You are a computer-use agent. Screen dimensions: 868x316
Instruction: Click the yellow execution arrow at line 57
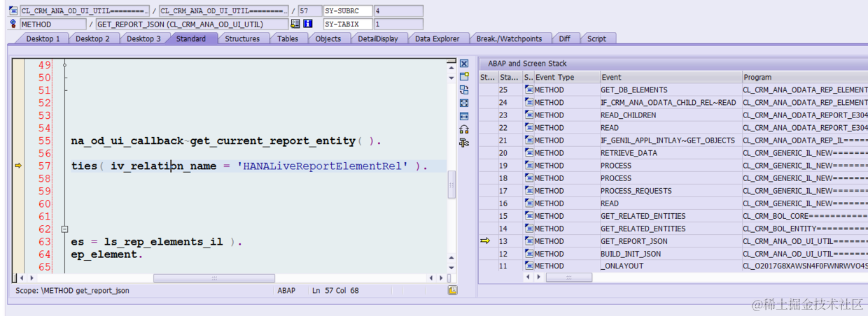click(18, 166)
